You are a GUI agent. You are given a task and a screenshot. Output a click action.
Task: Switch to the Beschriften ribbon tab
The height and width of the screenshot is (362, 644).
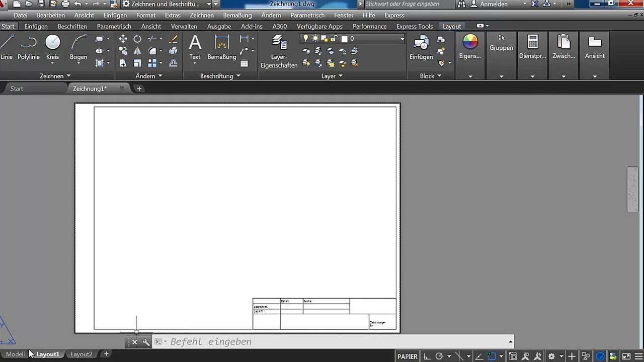click(x=72, y=26)
